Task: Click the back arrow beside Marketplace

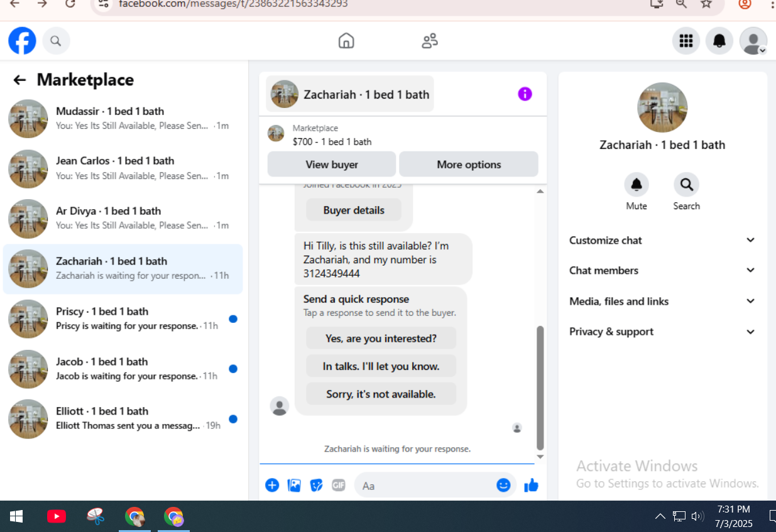Action: click(x=19, y=80)
